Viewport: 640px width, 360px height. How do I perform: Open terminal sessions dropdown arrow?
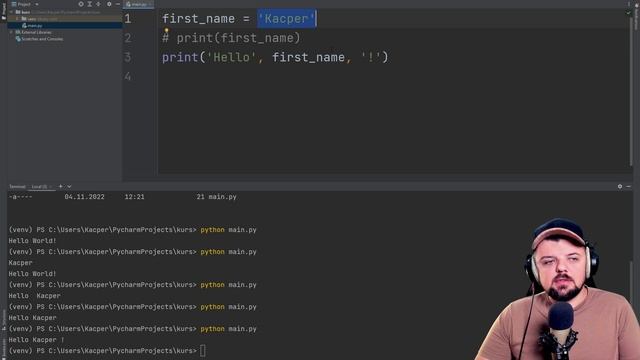(x=69, y=187)
